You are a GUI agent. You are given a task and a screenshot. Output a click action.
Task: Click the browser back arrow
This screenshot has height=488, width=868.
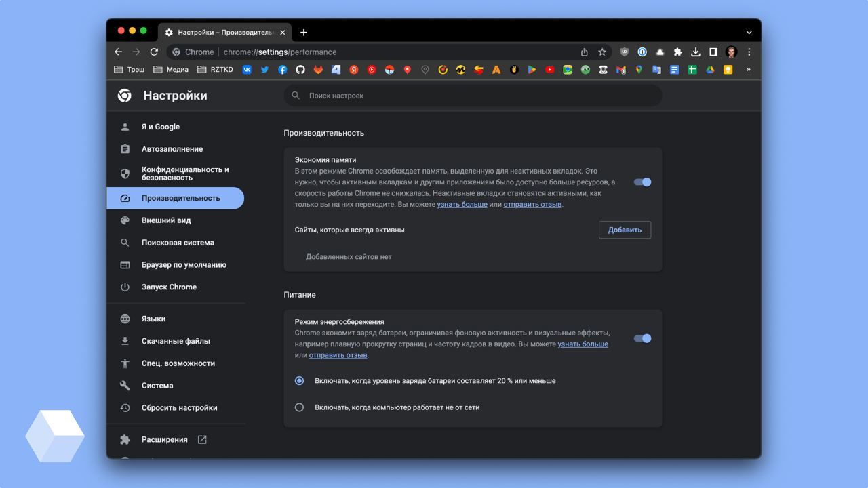pos(119,52)
